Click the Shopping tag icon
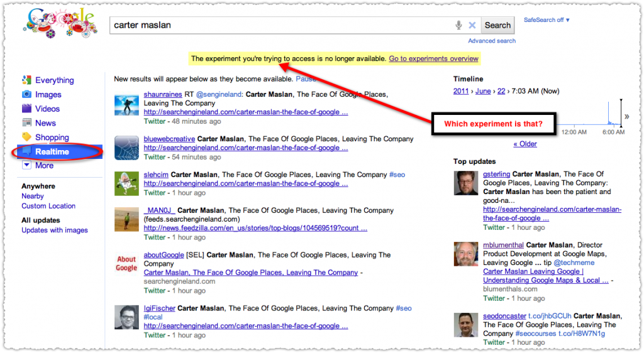 coord(26,137)
